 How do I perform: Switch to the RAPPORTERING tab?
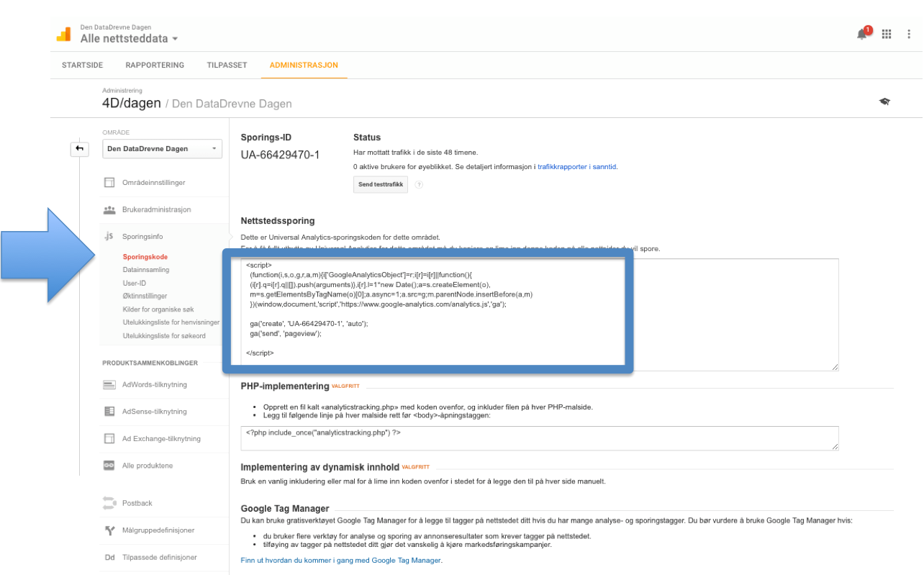coord(155,65)
